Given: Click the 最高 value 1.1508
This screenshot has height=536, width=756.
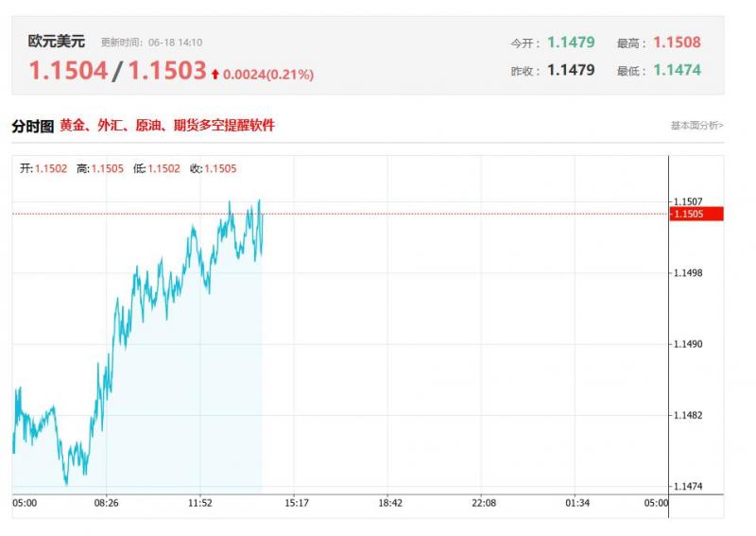Looking at the screenshot, I should (677, 43).
